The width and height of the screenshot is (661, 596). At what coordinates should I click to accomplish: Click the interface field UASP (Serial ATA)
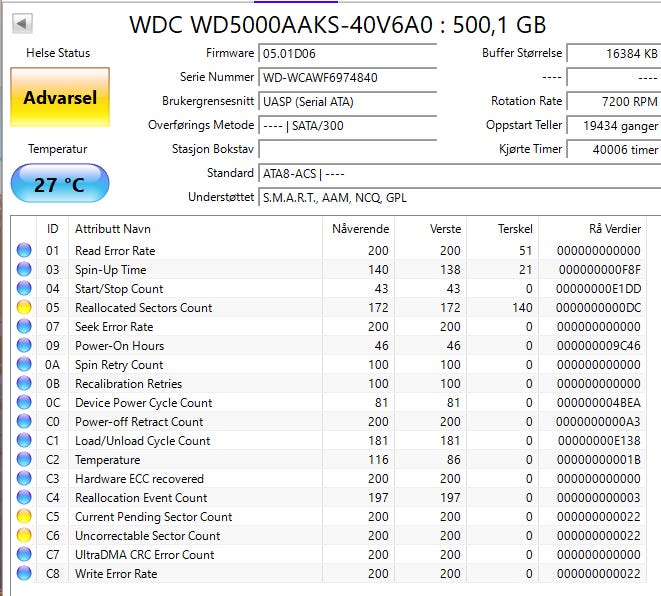click(x=347, y=102)
